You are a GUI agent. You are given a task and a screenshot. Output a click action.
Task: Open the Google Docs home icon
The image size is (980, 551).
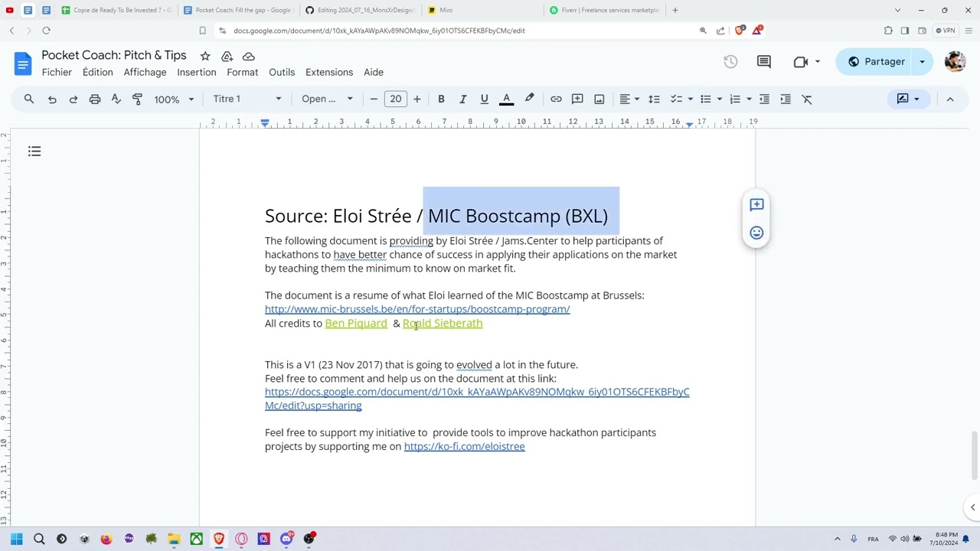tap(23, 63)
